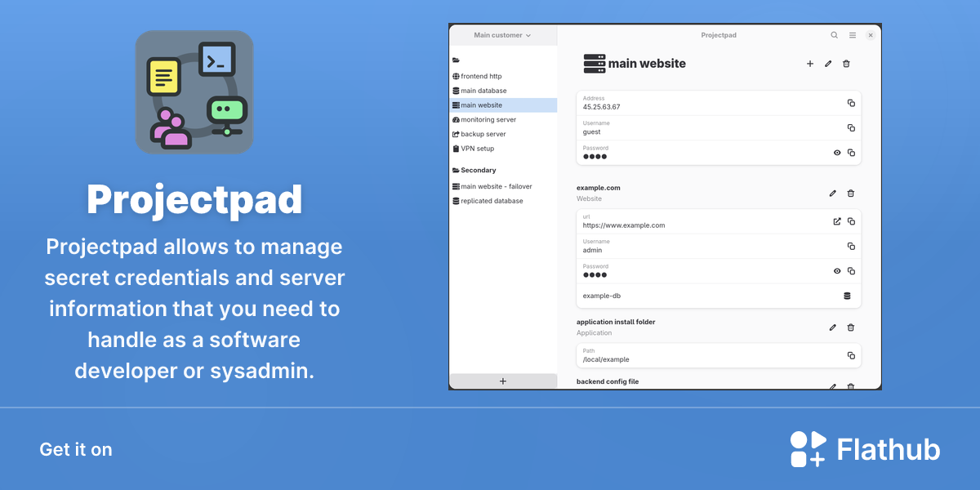Open search with the magnifier icon

pyautogui.click(x=834, y=35)
